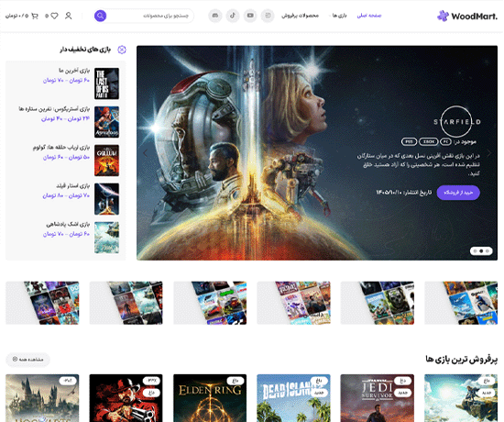The height and width of the screenshot is (422, 504).
Task: Click the Starfield circular logo
Action: click(456, 122)
